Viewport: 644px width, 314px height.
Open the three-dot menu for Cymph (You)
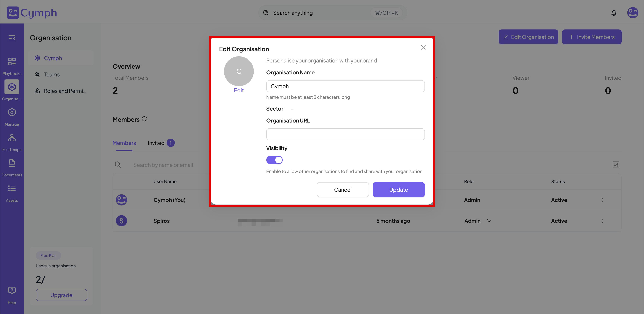coord(602,200)
